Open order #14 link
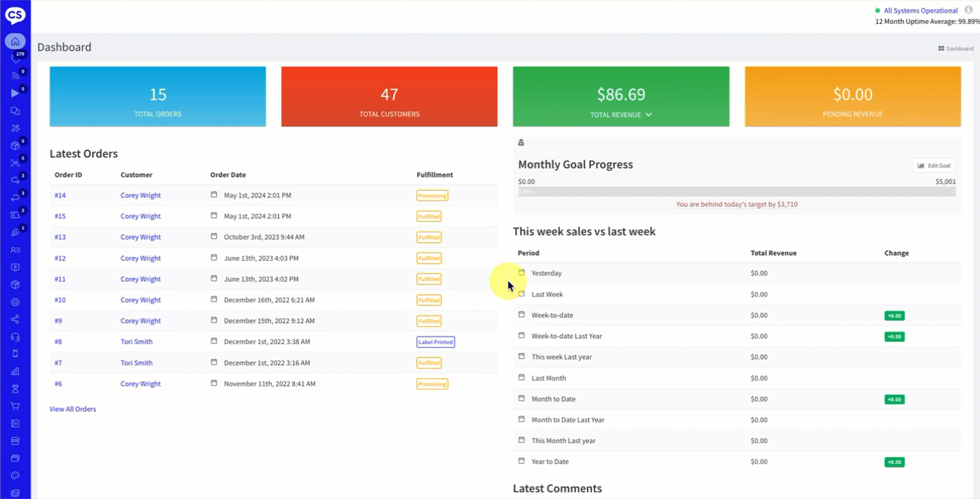 pyautogui.click(x=60, y=195)
